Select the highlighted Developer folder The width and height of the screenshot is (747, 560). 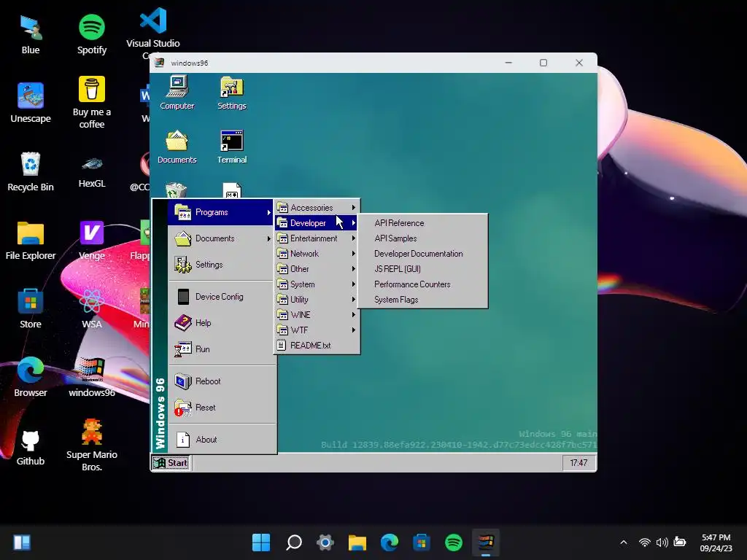click(317, 223)
